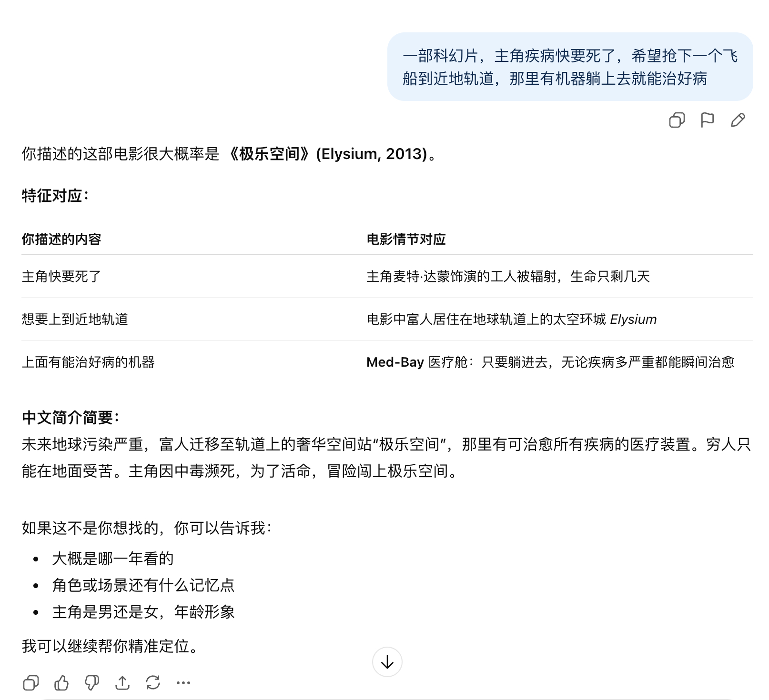
Task: Click the cell describing Med-Bay 医疗舱
Action: (x=550, y=362)
